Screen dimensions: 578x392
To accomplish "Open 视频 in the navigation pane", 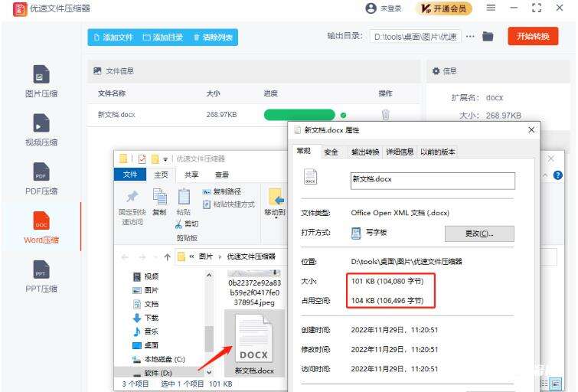I will (x=145, y=276).
